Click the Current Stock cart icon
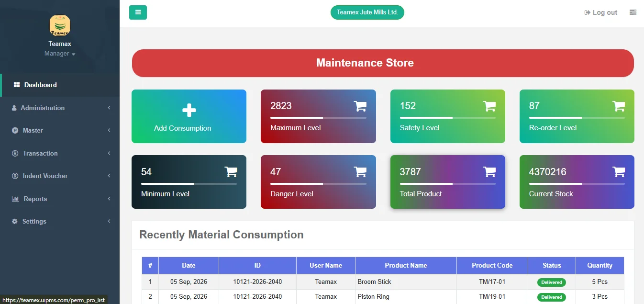The image size is (644, 304). (619, 172)
